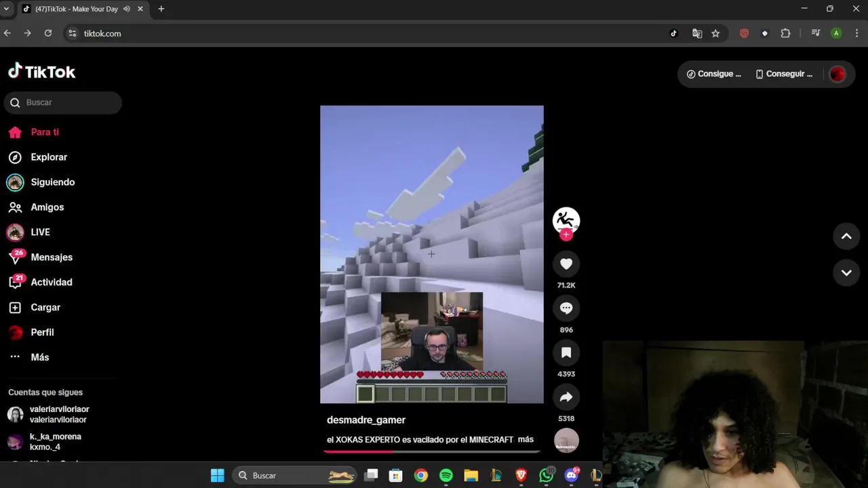Click the TikTok install app icon in the address bar
This screenshot has height=488, width=868.
[x=673, y=33]
